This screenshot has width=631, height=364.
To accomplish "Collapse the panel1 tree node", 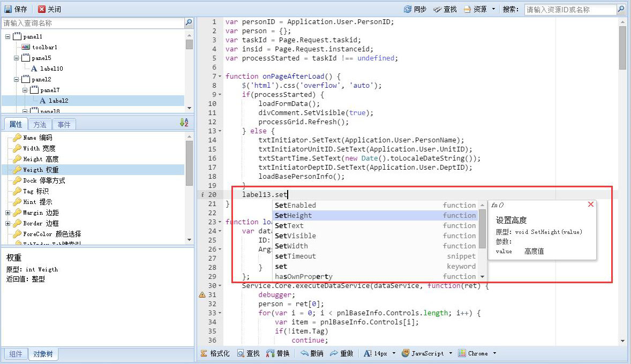I will coord(7,36).
